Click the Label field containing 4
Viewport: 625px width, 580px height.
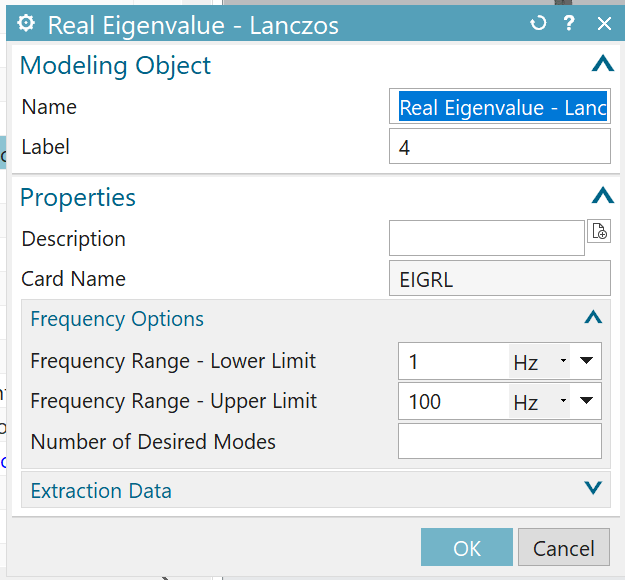(499, 147)
